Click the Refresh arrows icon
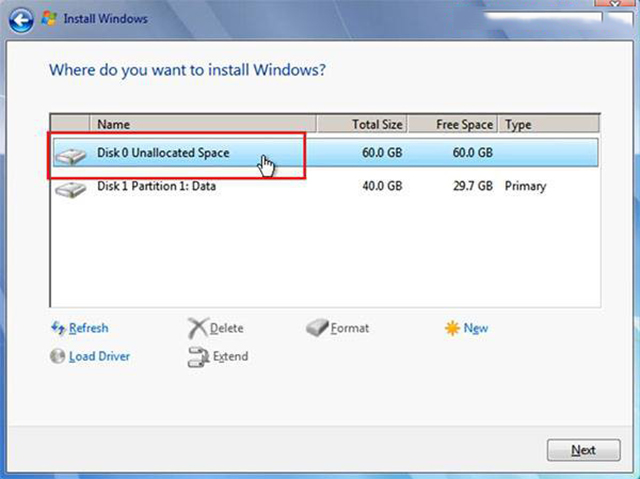This screenshot has width=640, height=479. (57, 328)
